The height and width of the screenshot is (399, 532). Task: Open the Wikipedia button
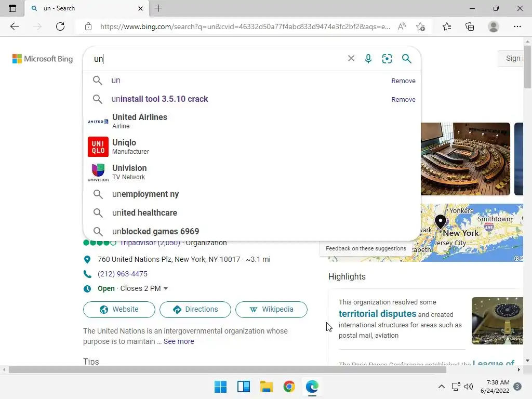click(271, 310)
